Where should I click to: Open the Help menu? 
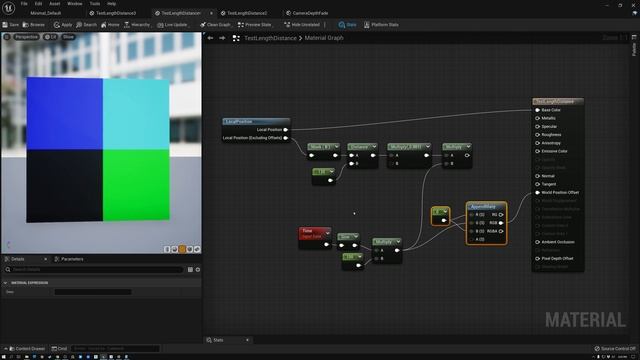coord(111,4)
